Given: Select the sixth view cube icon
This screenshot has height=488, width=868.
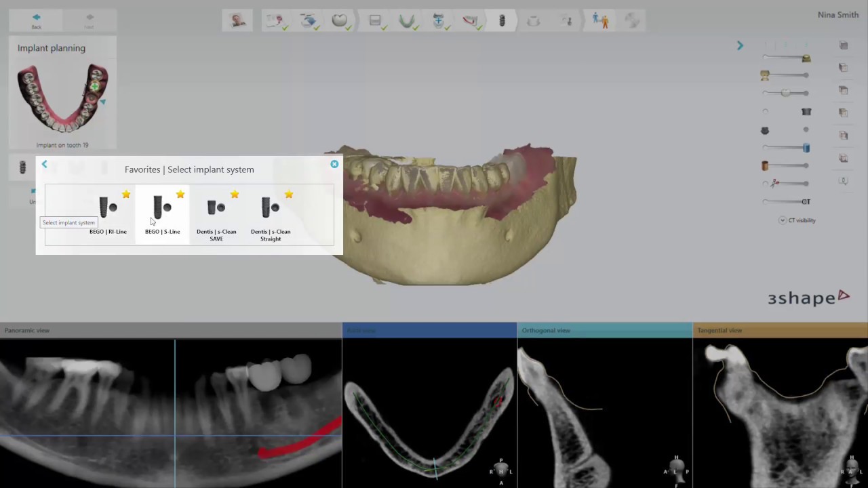Looking at the screenshot, I should coord(844,158).
